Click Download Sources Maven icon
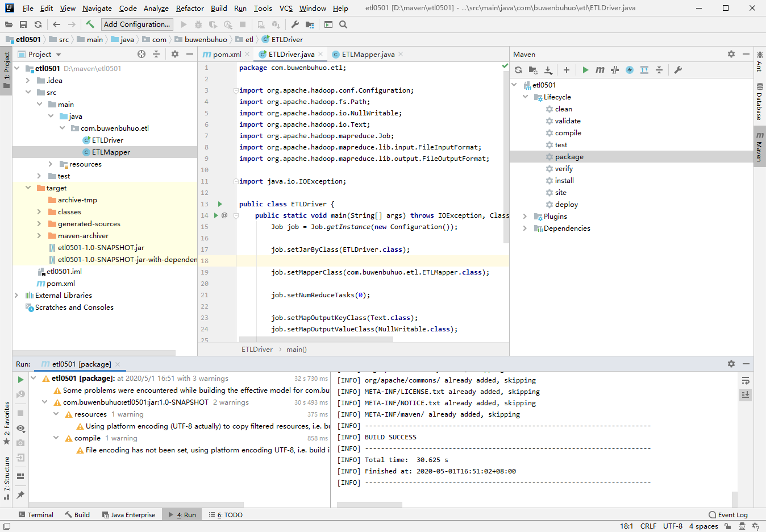Screen dimensions: 766x532 (x=548, y=70)
